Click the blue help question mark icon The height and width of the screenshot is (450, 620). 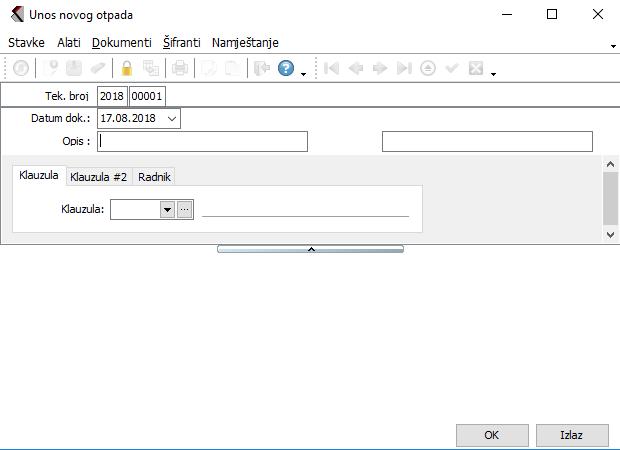pyautogui.click(x=286, y=69)
